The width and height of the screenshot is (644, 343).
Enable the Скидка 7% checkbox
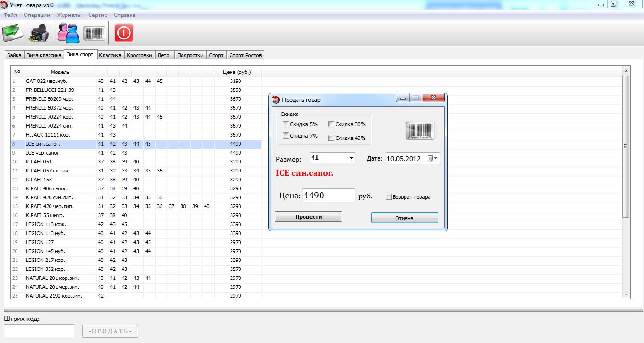point(286,136)
